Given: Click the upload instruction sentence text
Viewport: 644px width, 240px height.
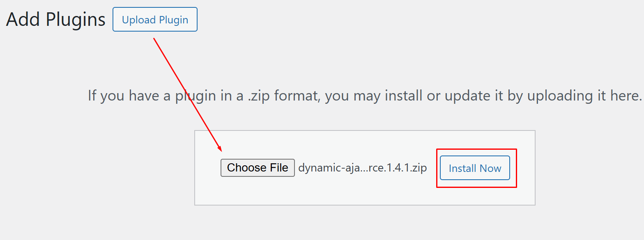Looking at the screenshot, I should [364, 95].
